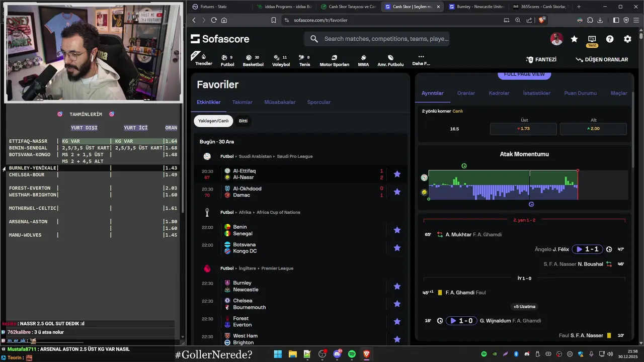
Task: Select the Alt 2.00 odds button
Action: point(593,129)
